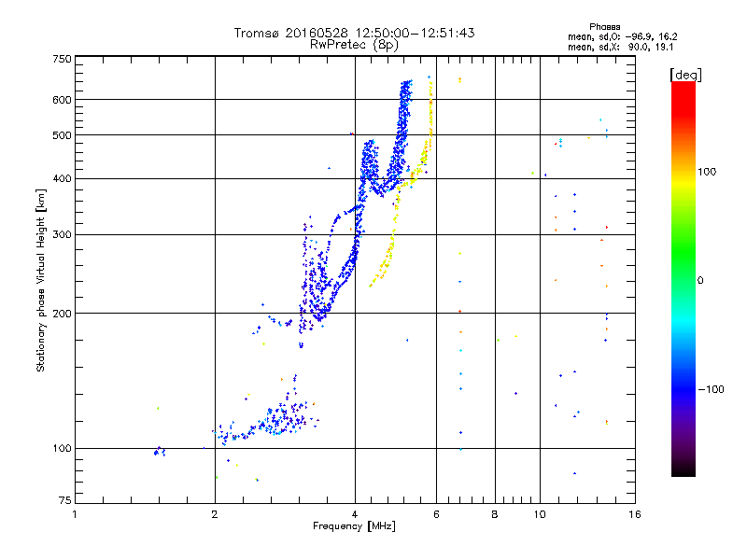Click the y-axis tick label "75"
Image resolution: width=747 pixels, height=560 pixels.
65,500
